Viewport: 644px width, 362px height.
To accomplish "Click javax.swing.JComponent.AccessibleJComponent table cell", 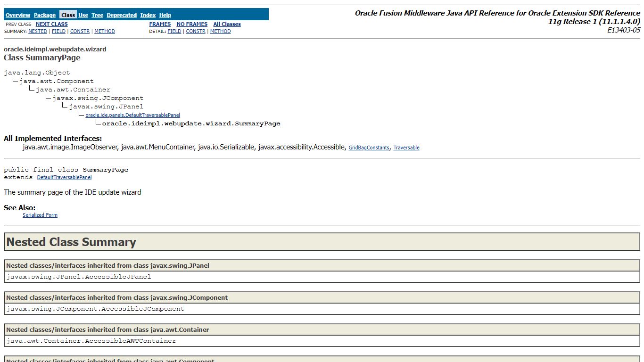I will click(x=322, y=309).
